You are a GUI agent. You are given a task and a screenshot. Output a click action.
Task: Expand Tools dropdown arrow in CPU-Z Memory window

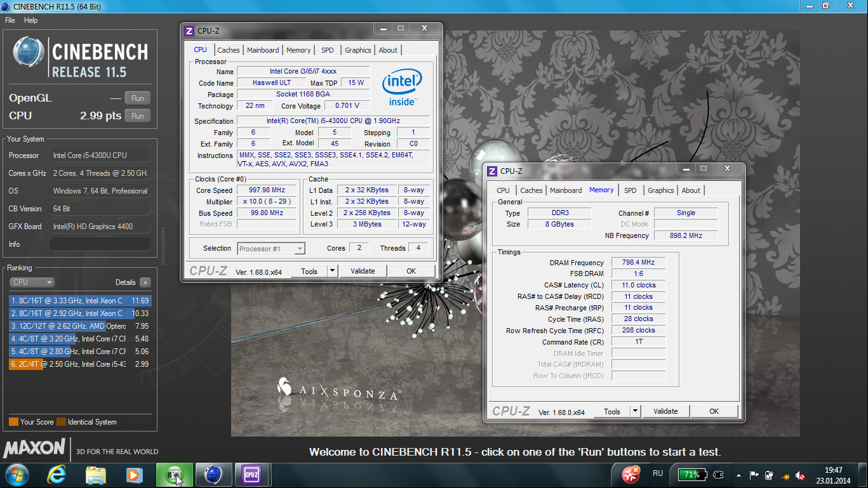635,411
